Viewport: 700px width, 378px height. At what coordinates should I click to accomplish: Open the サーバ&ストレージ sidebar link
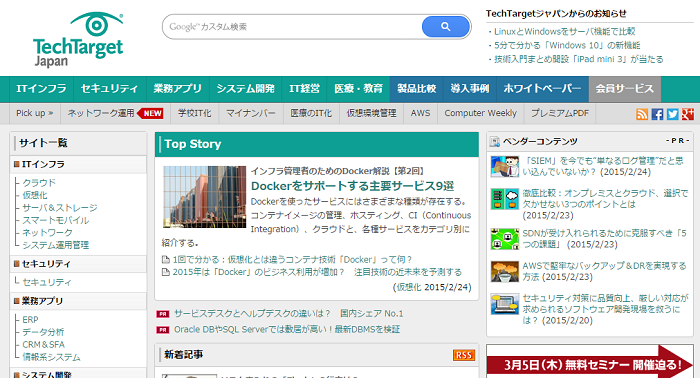(x=60, y=208)
